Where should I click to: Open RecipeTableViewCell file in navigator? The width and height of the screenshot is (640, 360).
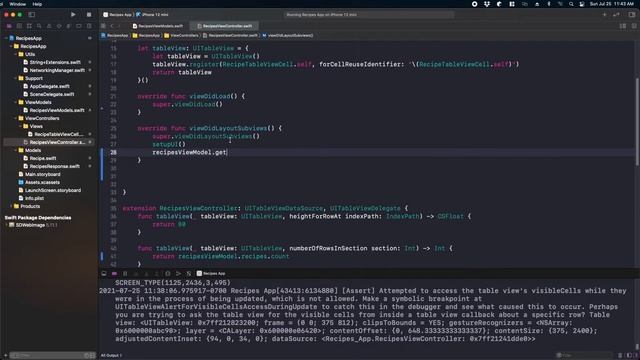[x=56, y=134]
